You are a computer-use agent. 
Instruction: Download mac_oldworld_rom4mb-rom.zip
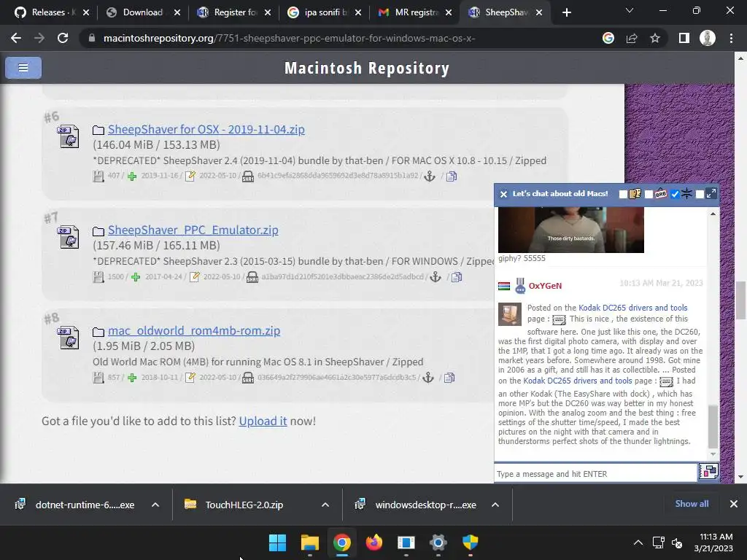click(194, 330)
